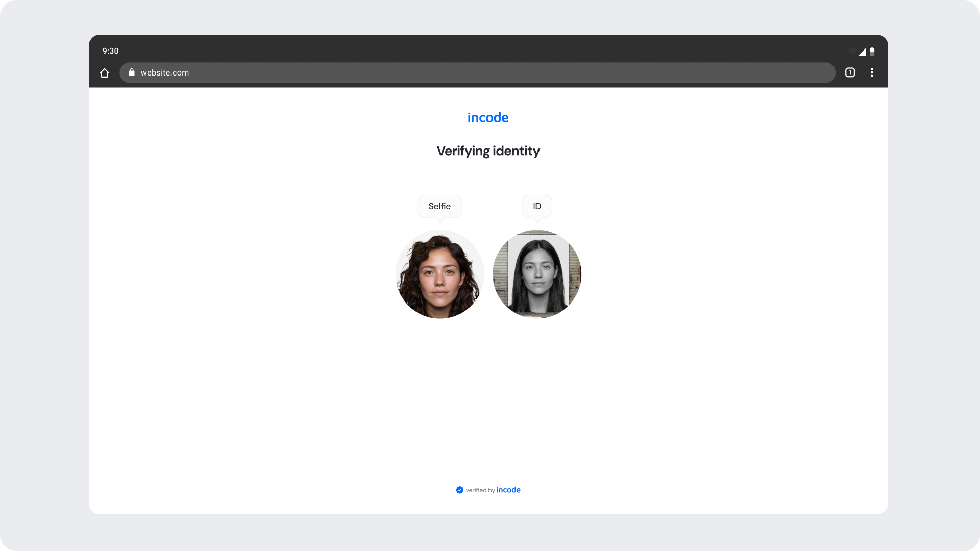Click the incode logo at top
This screenshot has width=980, height=551.
[x=488, y=118]
